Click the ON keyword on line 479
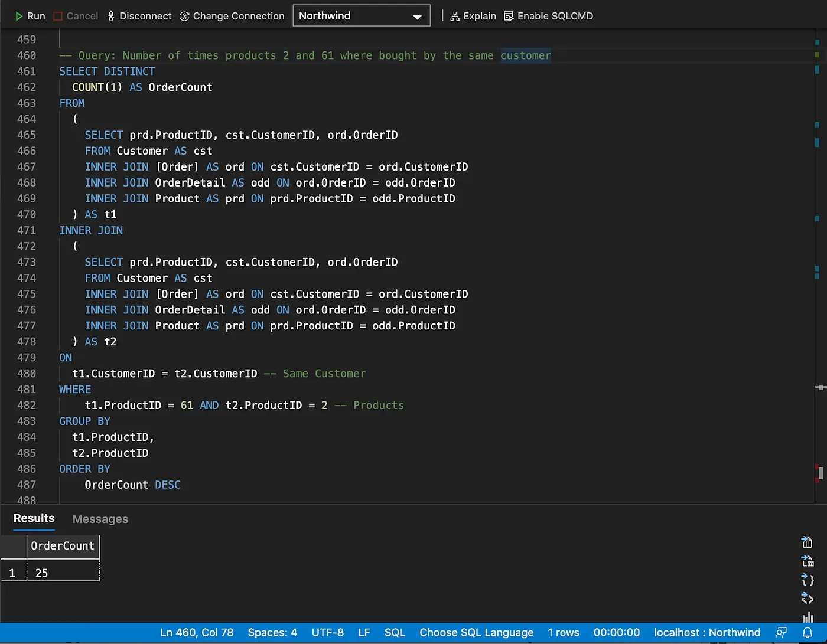827x644 pixels. click(66, 358)
